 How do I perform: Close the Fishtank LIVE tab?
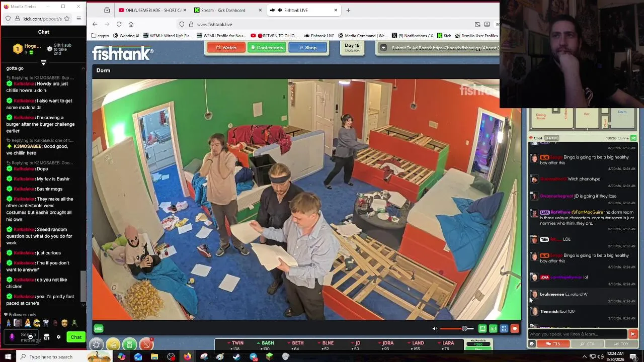tap(336, 10)
